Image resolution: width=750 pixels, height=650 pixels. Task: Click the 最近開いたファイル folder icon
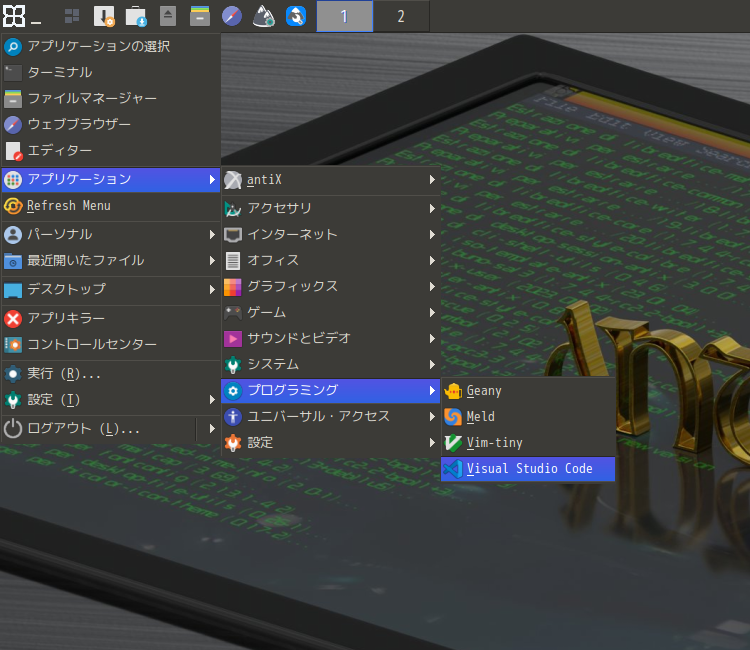click(x=13, y=261)
